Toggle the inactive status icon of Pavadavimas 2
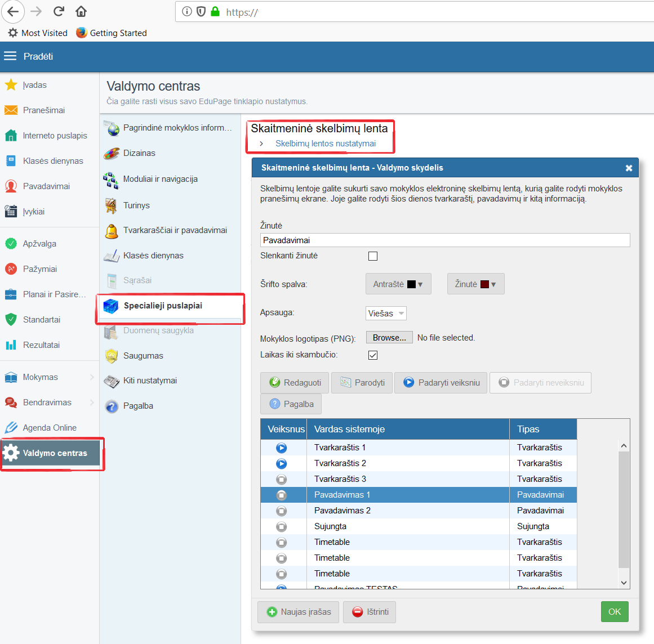 pos(282,511)
